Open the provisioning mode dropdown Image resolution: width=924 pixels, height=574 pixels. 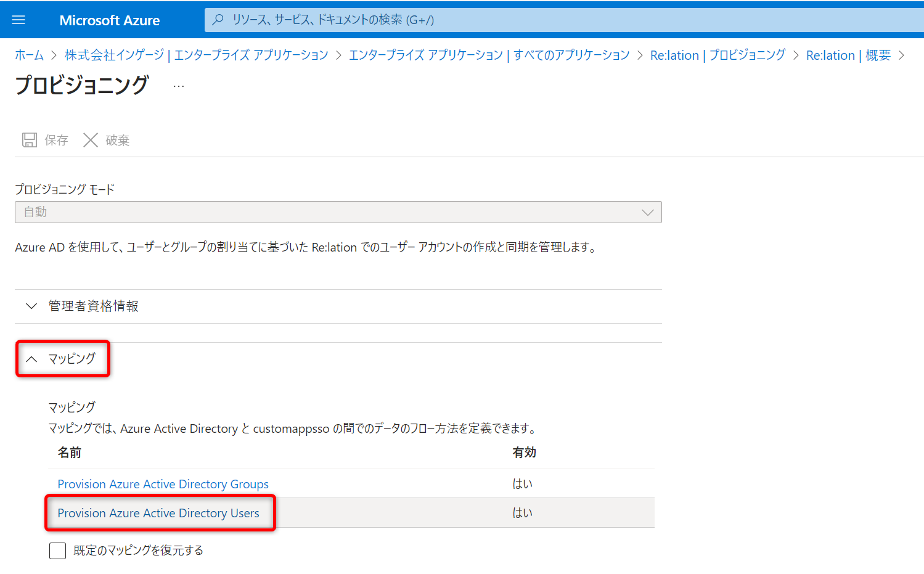[x=338, y=212]
